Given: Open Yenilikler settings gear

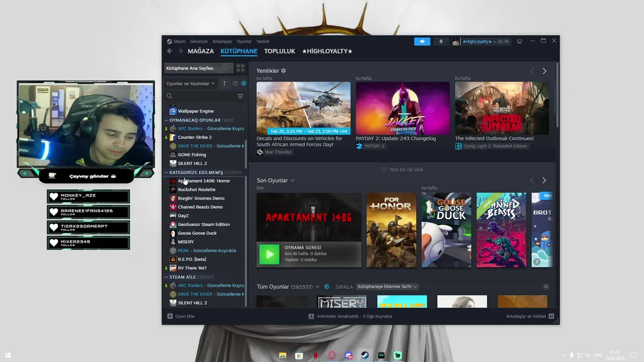Looking at the screenshot, I should point(283,71).
